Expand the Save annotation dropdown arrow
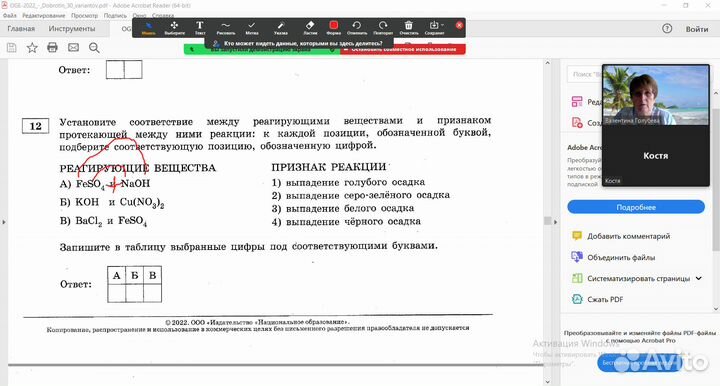 (442, 25)
